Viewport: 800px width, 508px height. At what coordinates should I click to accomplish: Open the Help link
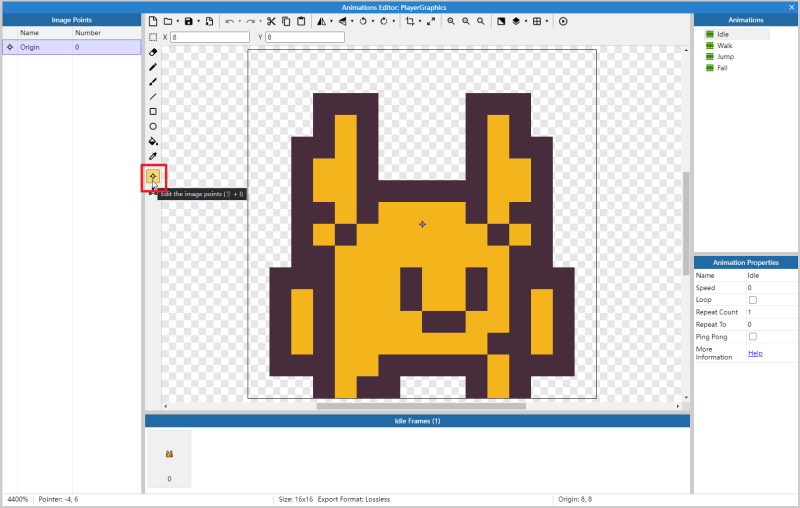[x=755, y=353]
